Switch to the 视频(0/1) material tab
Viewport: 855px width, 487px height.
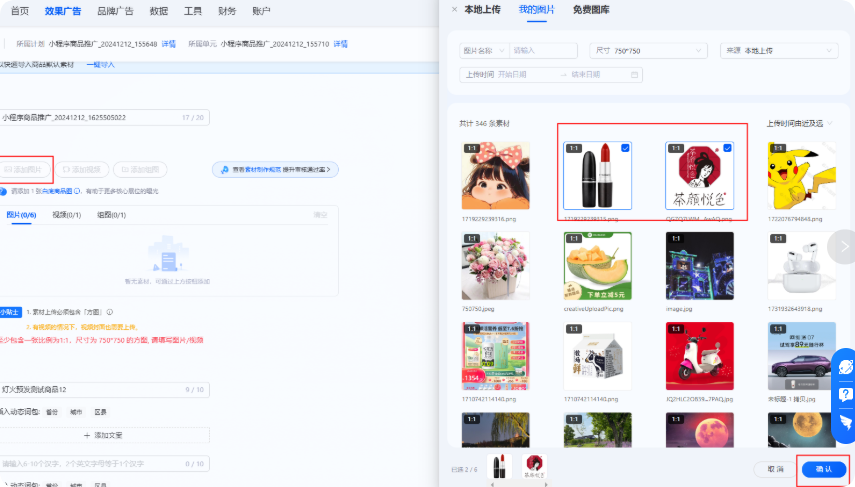(67, 215)
